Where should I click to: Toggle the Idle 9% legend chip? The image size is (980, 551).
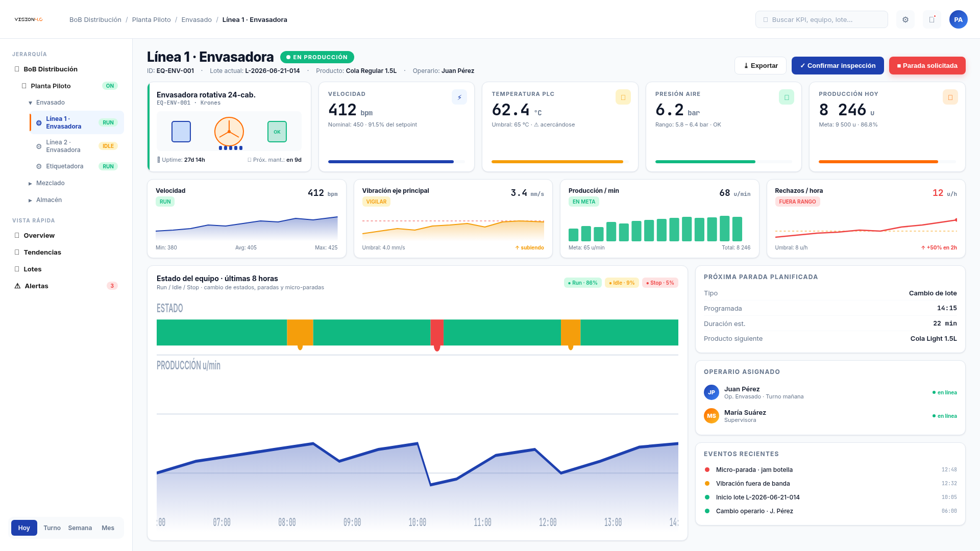click(622, 283)
